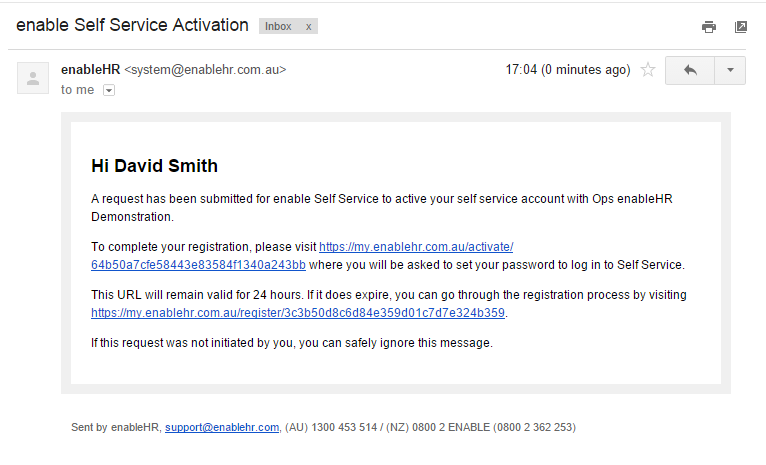Click the 'to me' recipient text
Screen dimensions: 766x465
[77, 90]
